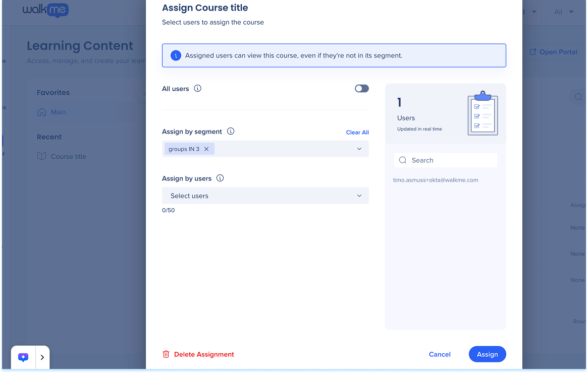Screen dimensions: 588x373
Task: Open the Select users dropdown
Action: click(359, 196)
